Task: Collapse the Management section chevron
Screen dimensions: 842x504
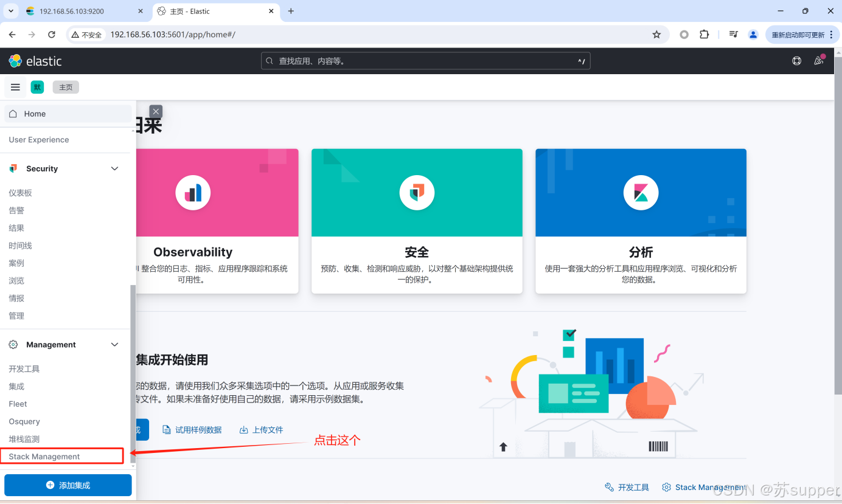Action: click(x=114, y=345)
